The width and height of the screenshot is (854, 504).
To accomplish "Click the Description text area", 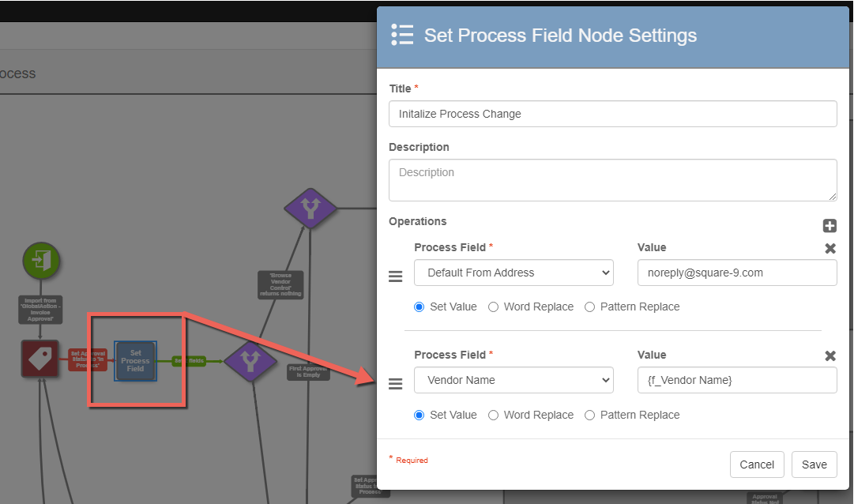I will 612,179.
